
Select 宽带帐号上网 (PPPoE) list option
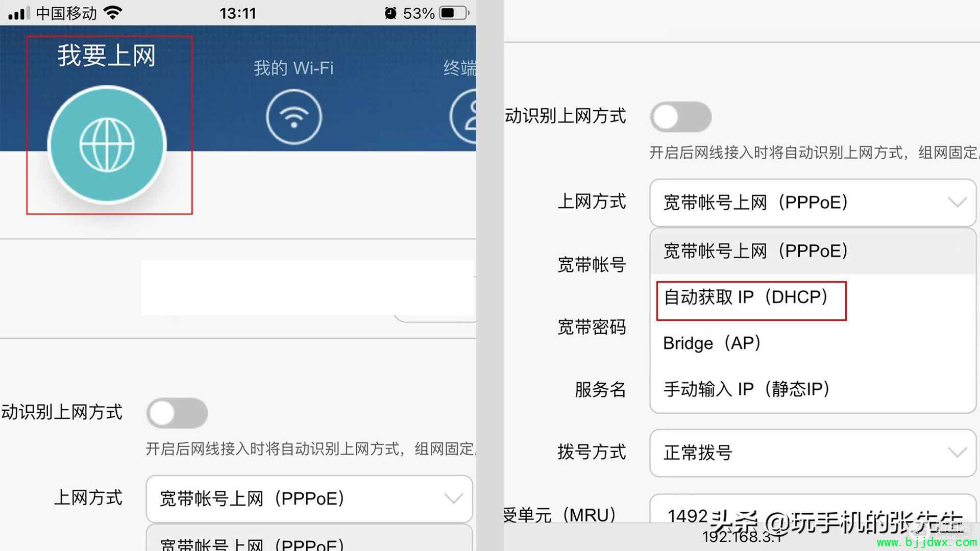point(813,251)
